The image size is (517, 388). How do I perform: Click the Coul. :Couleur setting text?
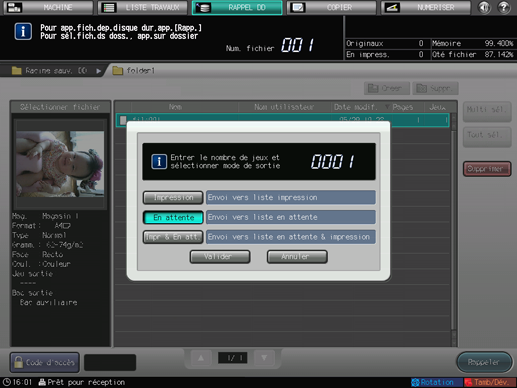(41, 264)
